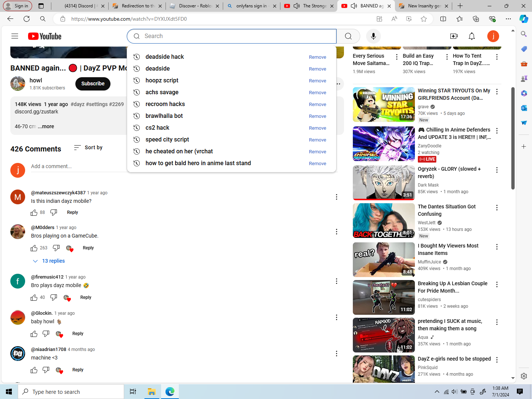The image size is (532, 399).
Task: Remove 'achs savage' from search history
Action: pos(318,93)
